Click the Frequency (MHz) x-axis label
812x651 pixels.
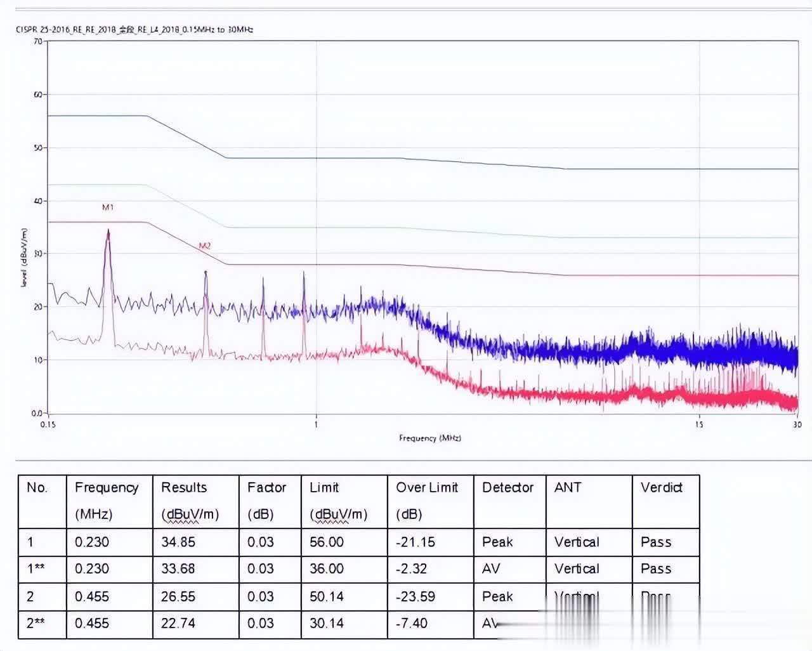pyautogui.click(x=429, y=438)
